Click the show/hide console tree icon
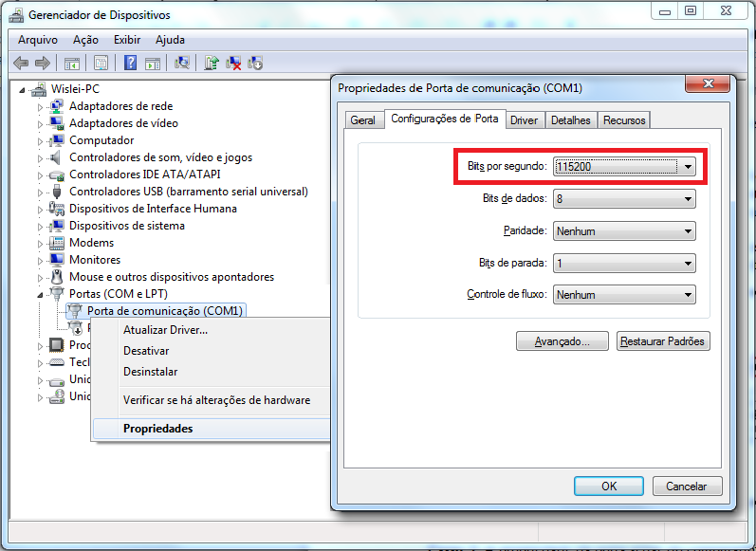Image resolution: width=756 pixels, height=551 pixels. (x=71, y=63)
